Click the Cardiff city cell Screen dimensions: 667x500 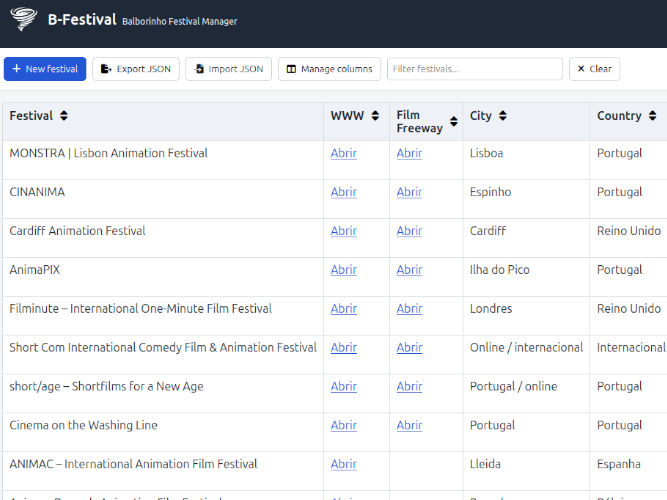point(488,231)
